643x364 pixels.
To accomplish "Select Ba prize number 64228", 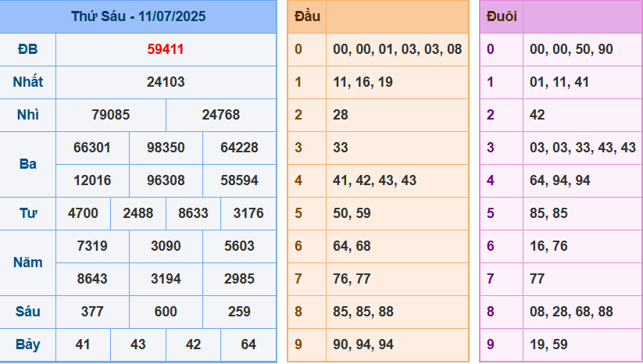I will point(240,148).
